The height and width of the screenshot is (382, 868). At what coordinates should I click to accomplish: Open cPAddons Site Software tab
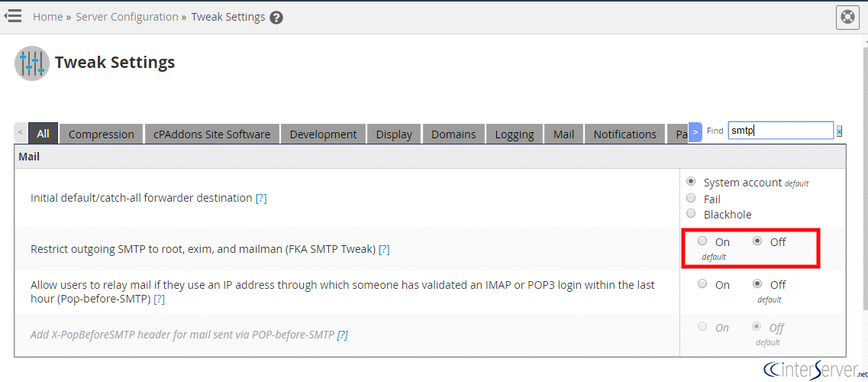point(212,134)
